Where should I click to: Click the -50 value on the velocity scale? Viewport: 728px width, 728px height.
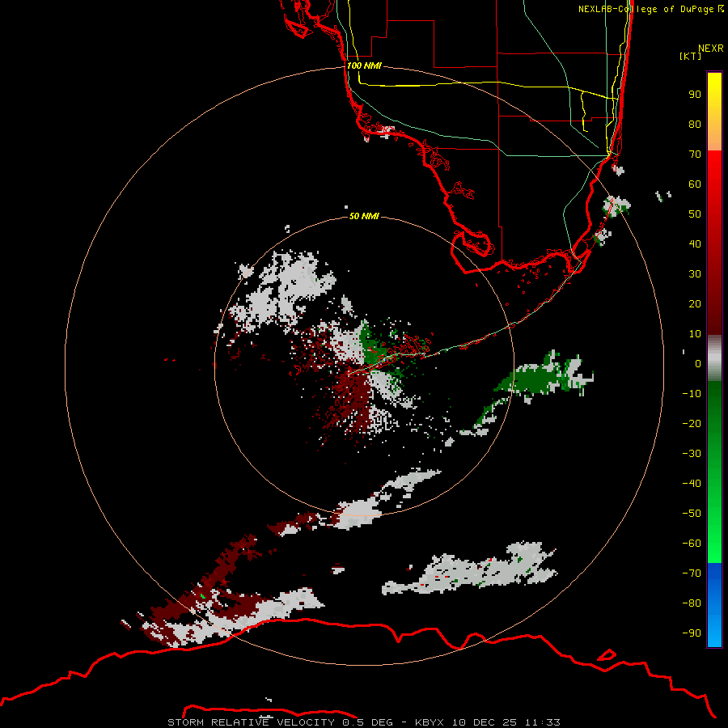(x=692, y=513)
